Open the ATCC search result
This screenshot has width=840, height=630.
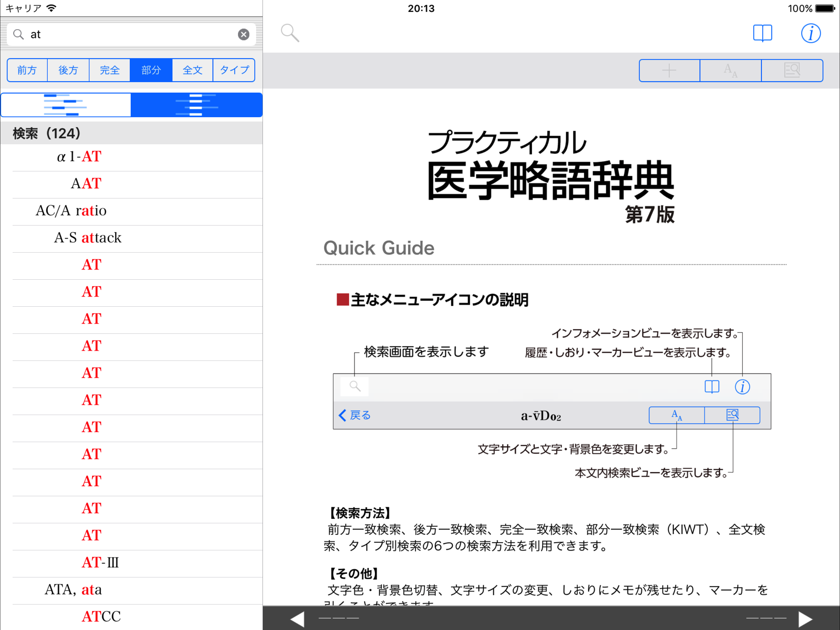pos(101,616)
